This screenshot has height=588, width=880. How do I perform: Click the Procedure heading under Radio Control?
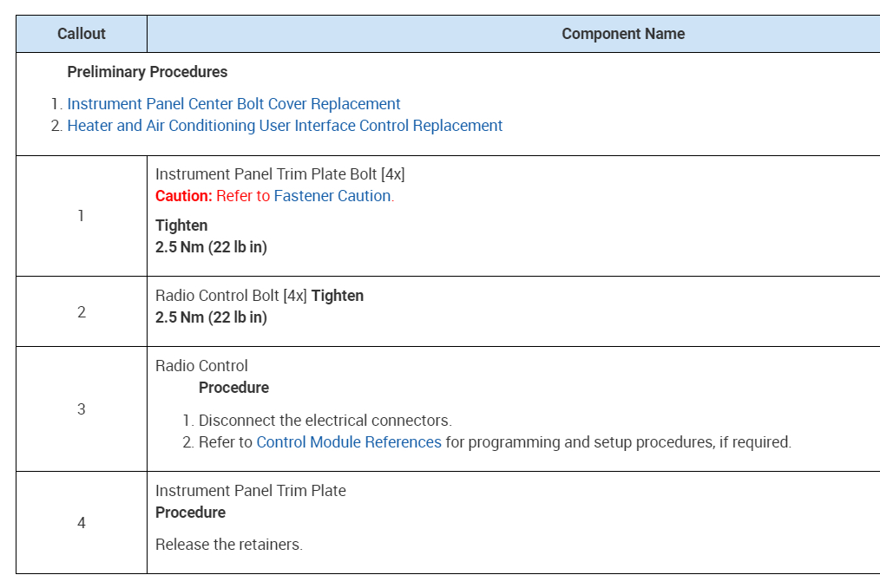click(x=233, y=388)
